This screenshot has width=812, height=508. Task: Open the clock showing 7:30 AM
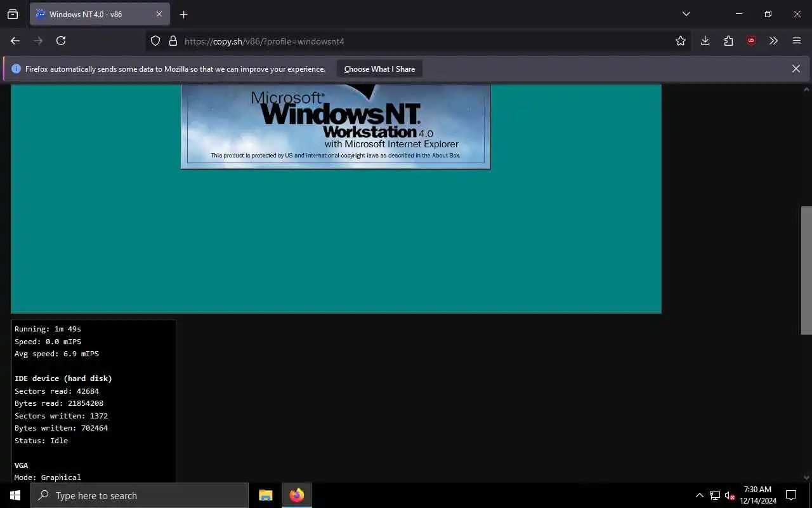click(x=757, y=495)
